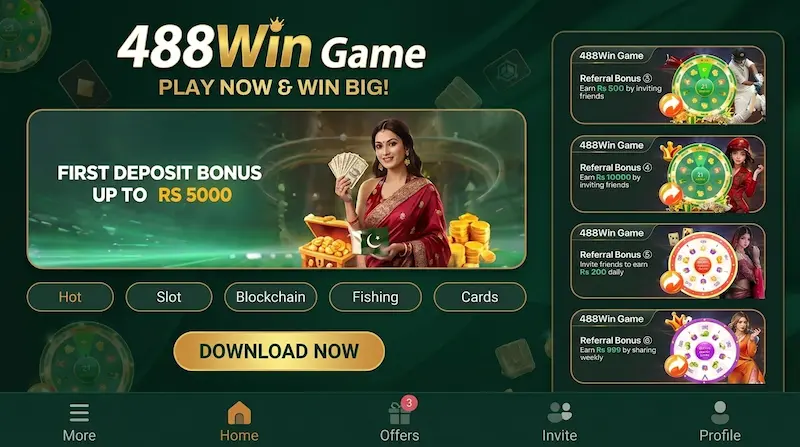Tap the red 3 notification badge
Image resolution: width=800 pixels, height=447 pixels.
(409, 403)
